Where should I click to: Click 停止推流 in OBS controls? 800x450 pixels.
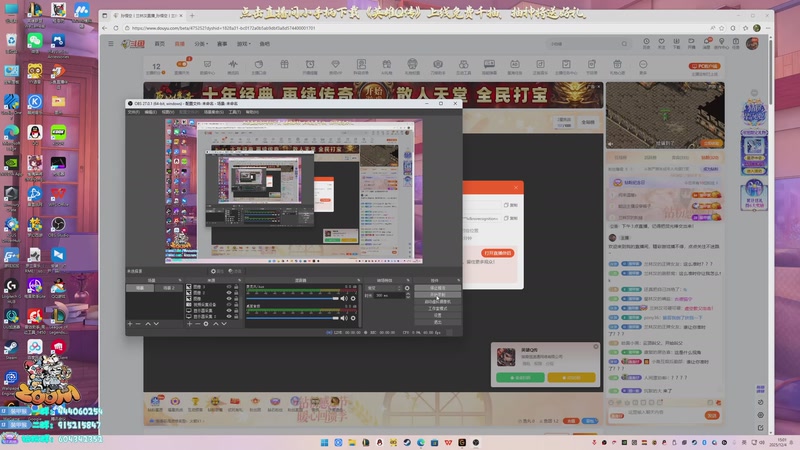pyautogui.click(x=437, y=288)
